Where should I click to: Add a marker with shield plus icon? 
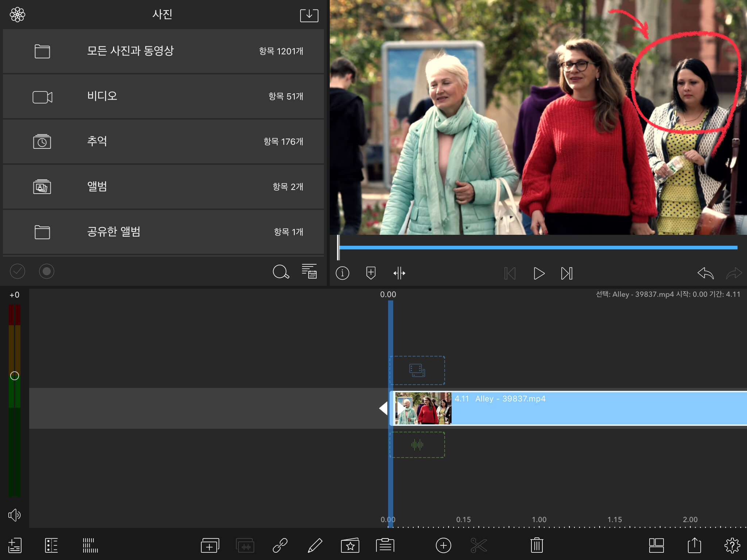tap(371, 273)
